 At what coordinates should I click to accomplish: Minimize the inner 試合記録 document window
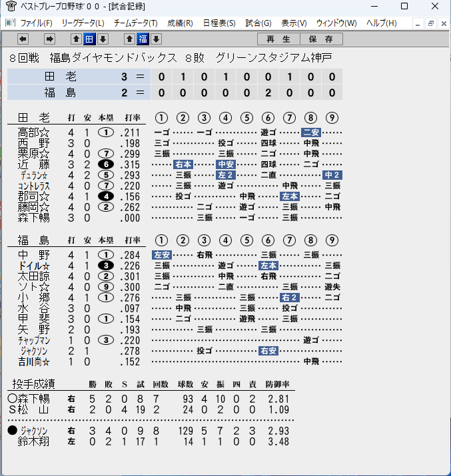418,23
